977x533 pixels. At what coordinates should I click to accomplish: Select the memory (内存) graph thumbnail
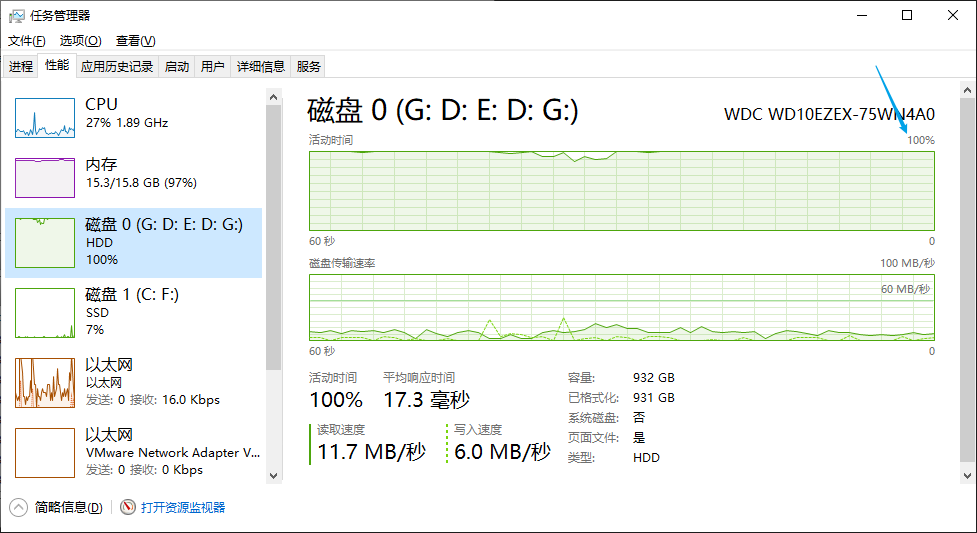point(45,177)
